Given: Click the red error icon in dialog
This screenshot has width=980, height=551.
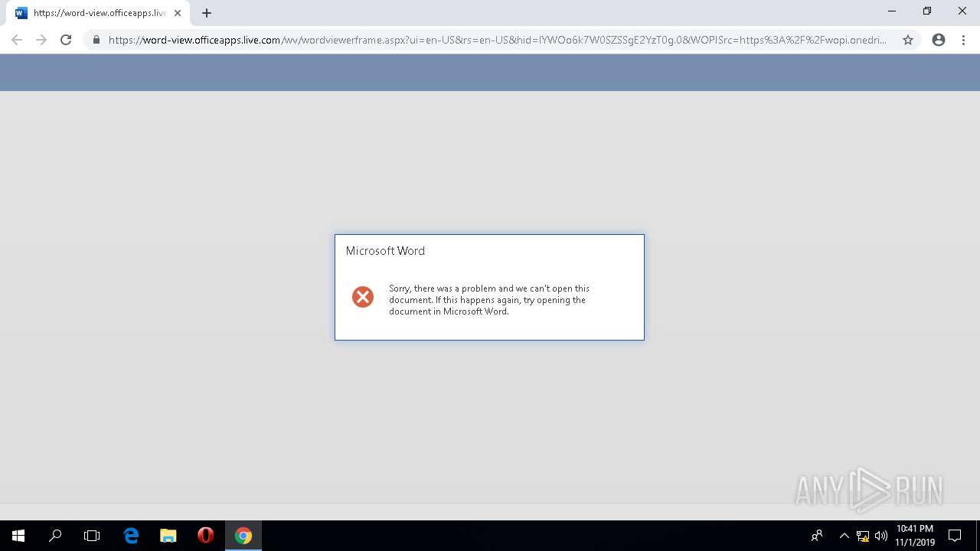Looking at the screenshot, I should (x=363, y=297).
